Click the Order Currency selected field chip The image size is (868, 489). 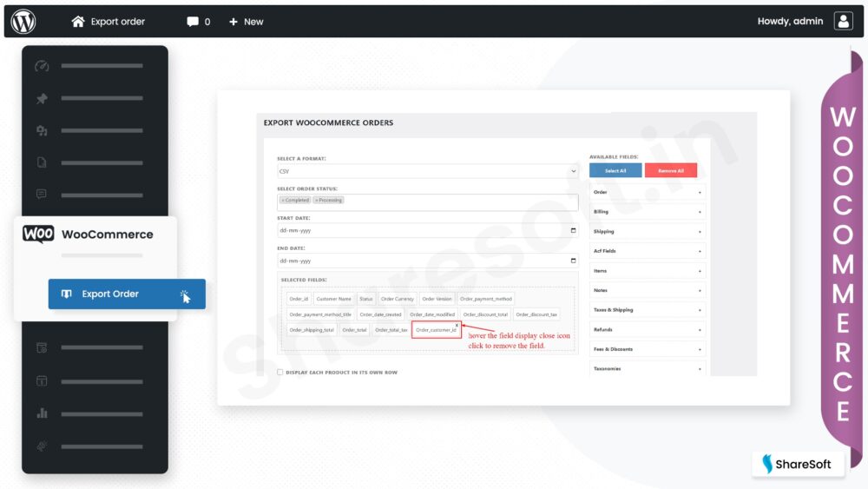[398, 299]
